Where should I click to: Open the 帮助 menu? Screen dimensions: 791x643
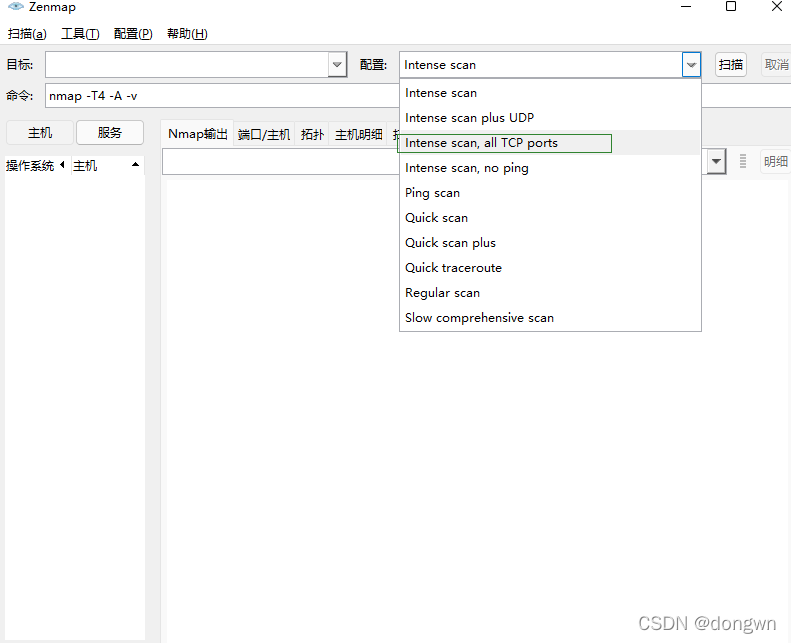(187, 34)
